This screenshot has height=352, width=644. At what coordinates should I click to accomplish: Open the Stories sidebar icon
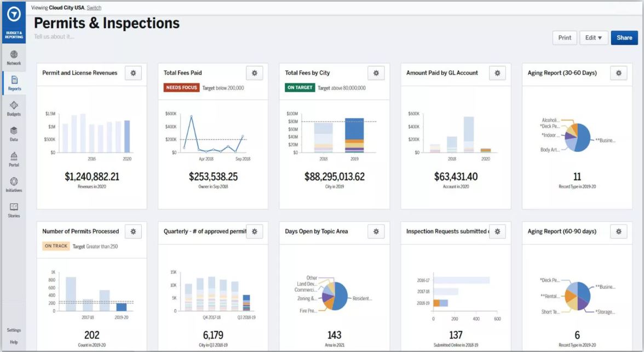[14, 210]
